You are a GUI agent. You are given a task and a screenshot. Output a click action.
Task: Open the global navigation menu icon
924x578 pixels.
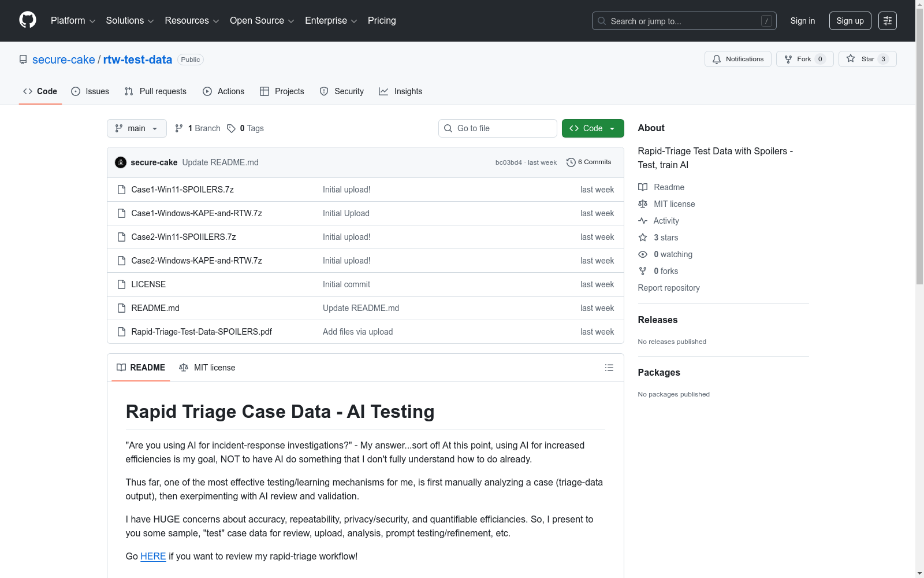888,21
